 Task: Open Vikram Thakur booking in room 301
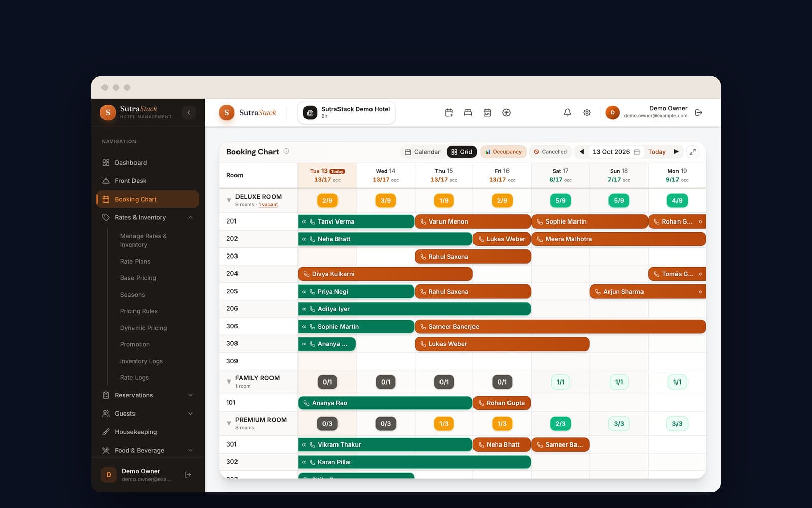pyautogui.click(x=385, y=444)
